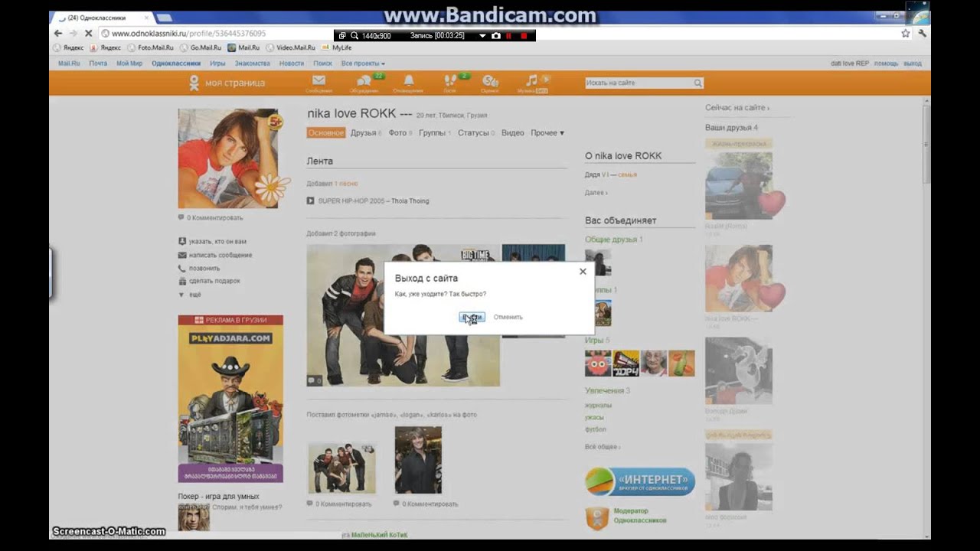
Task: Click the позвонить phone icon
Action: [x=182, y=269]
